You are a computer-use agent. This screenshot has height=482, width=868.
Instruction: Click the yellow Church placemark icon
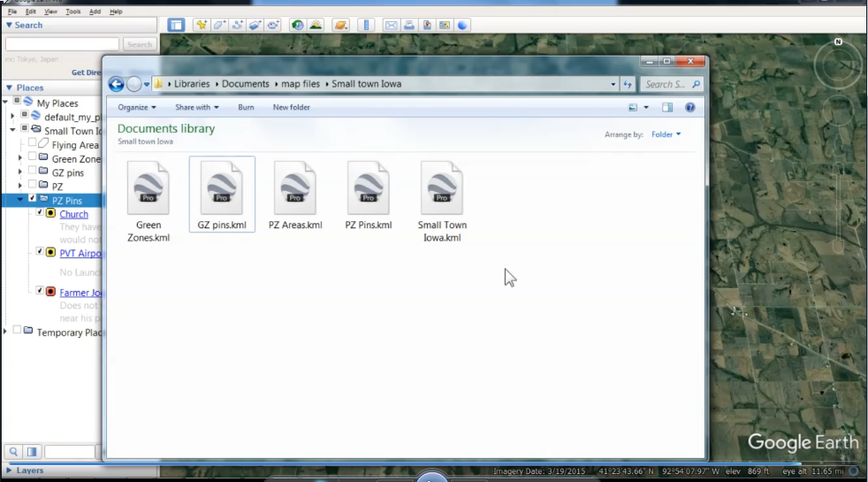[50, 213]
